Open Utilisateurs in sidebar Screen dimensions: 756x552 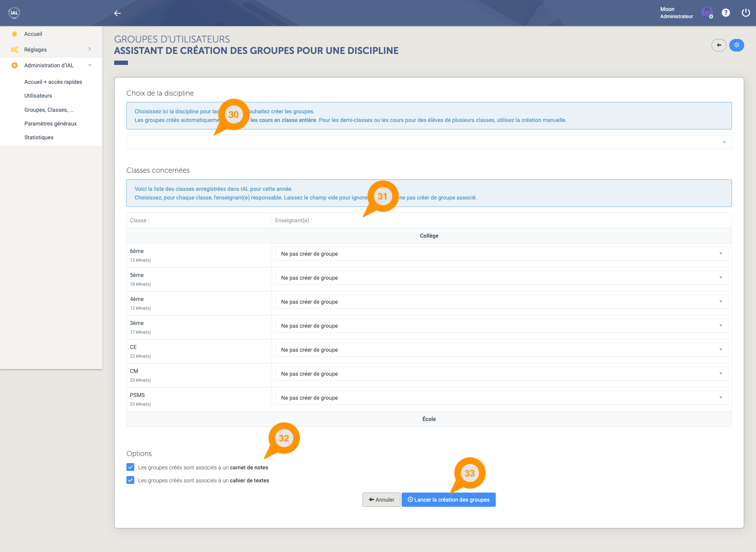[x=38, y=96]
